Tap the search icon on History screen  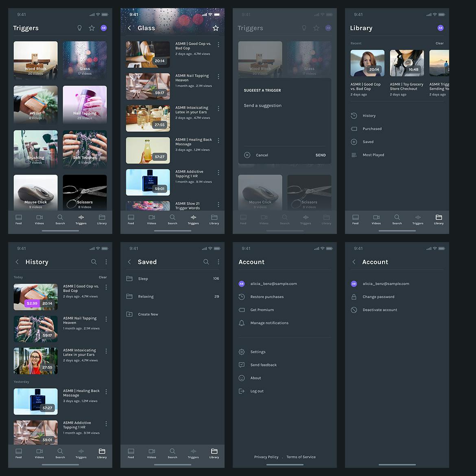[x=94, y=262]
